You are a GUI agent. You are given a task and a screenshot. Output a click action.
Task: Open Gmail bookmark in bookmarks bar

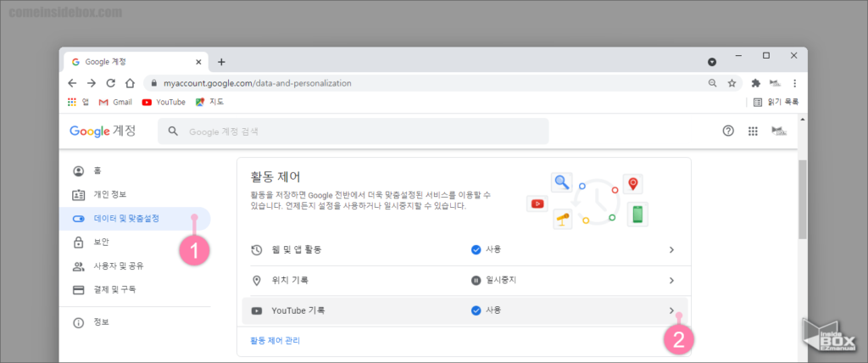click(x=115, y=102)
